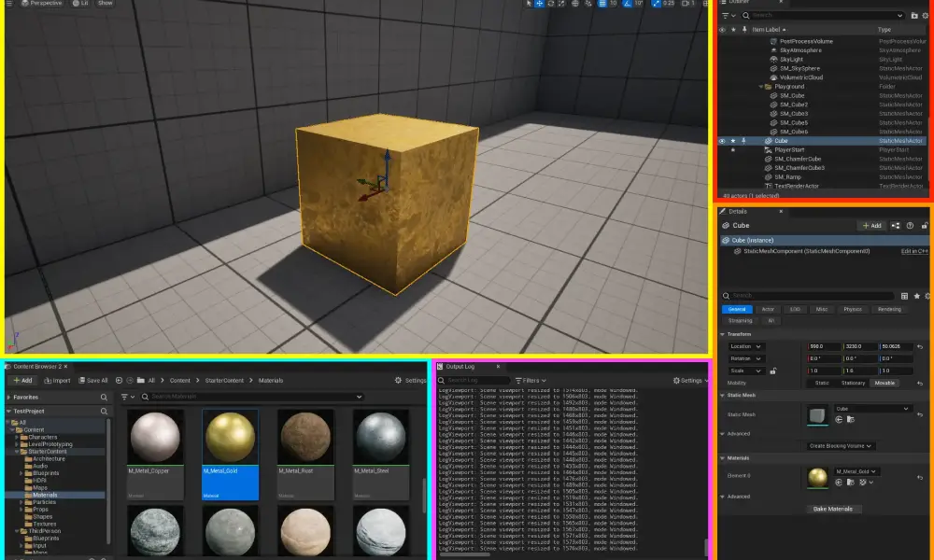This screenshot has width=934, height=560.
Task: Open the Rotation type dropdown
Action: pos(745,358)
